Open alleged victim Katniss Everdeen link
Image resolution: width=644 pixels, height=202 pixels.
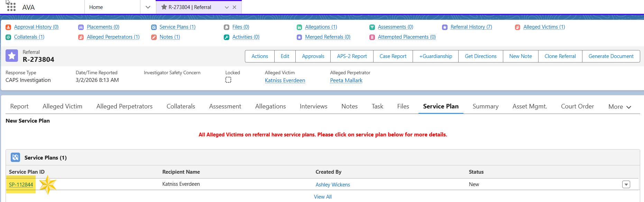pos(285,80)
